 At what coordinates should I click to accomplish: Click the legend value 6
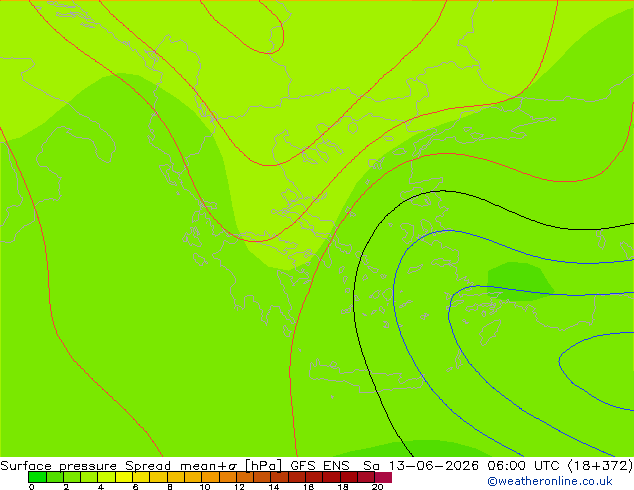point(135,487)
